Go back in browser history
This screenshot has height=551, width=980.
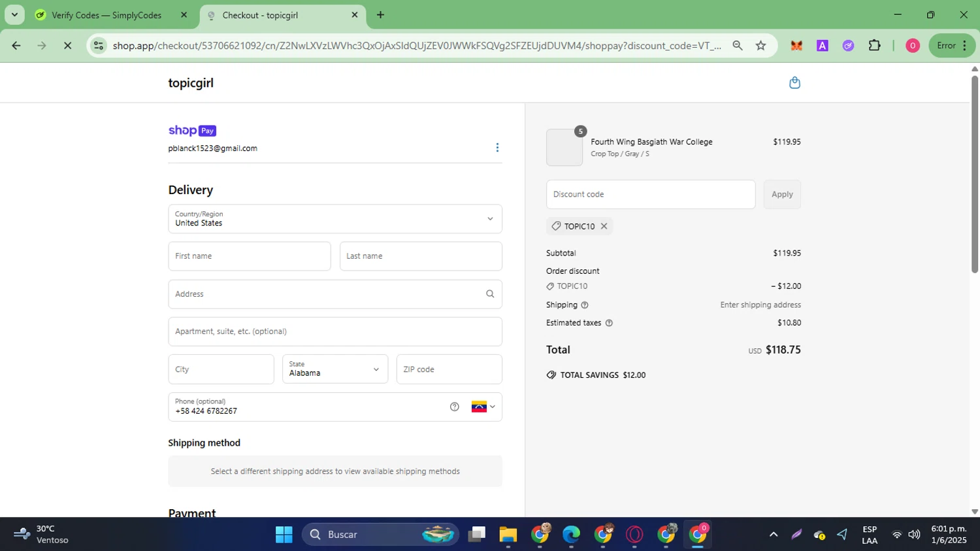(16, 46)
